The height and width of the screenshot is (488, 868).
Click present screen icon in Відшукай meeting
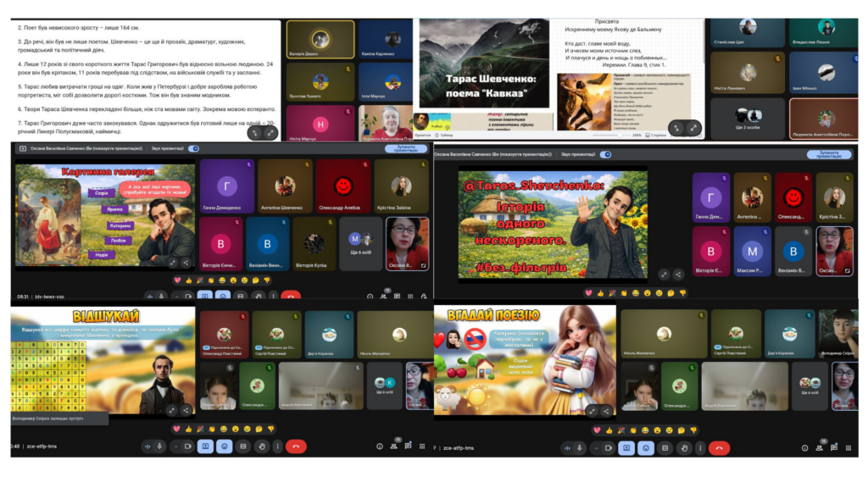tap(205, 446)
